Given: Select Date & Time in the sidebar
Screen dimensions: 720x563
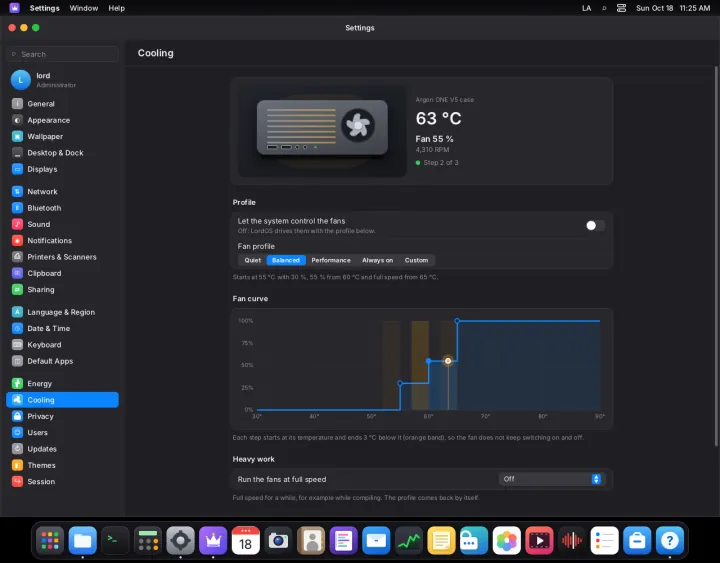Looking at the screenshot, I should point(62,328).
